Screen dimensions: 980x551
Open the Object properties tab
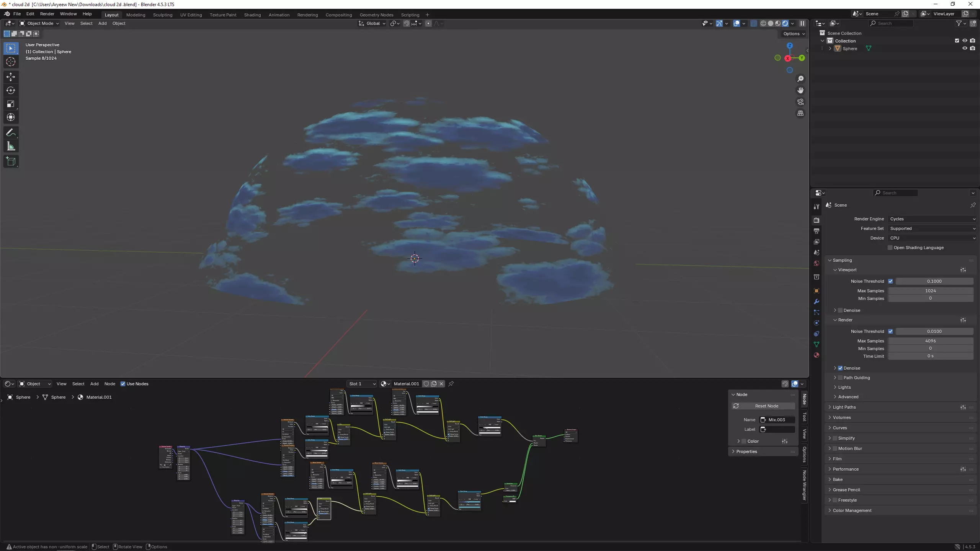tap(817, 291)
